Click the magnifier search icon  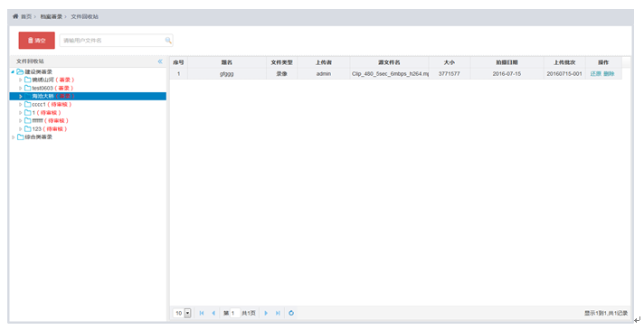[x=168, y=40]
